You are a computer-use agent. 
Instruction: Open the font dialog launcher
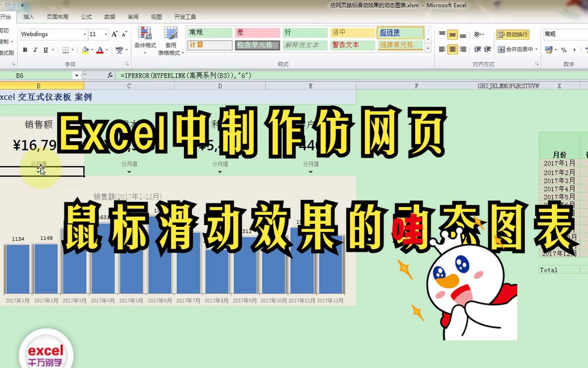tap(127, 64)
